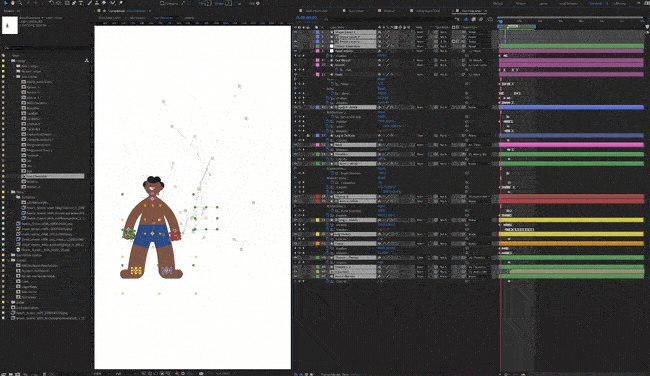Select the Puppet Pin tool
Viewport: 650px width, 376px height.
pyautogui.click(x=121, y=3)
